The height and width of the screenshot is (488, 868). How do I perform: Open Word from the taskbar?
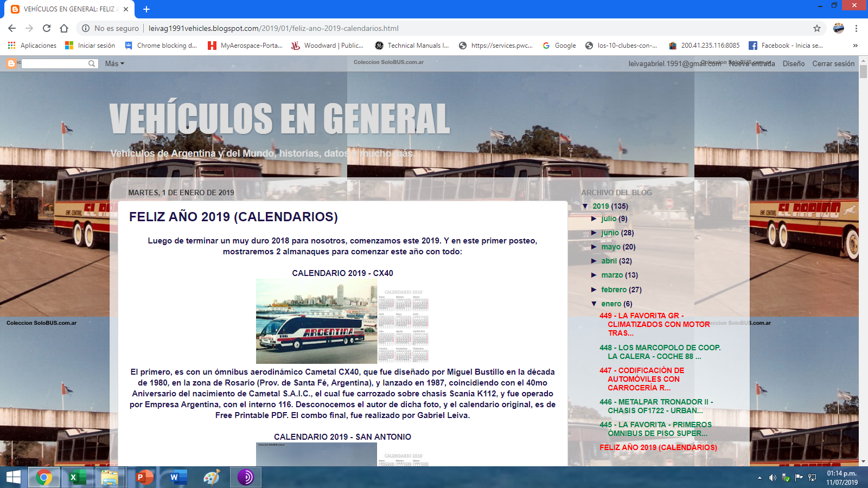178,477
